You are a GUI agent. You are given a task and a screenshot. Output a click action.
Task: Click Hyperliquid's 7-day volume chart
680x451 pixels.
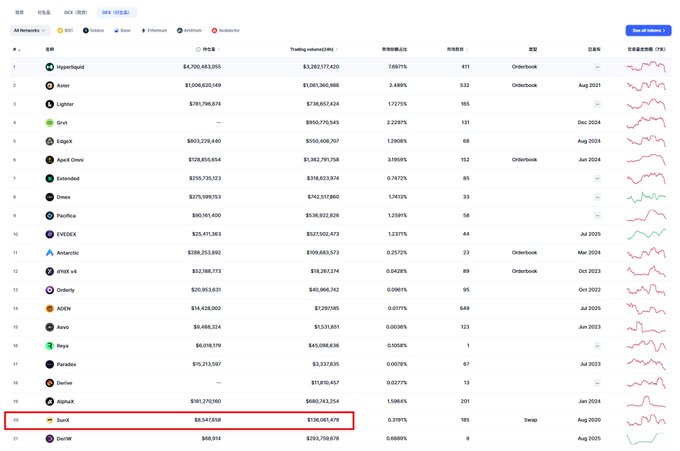[x=646, y=67]
